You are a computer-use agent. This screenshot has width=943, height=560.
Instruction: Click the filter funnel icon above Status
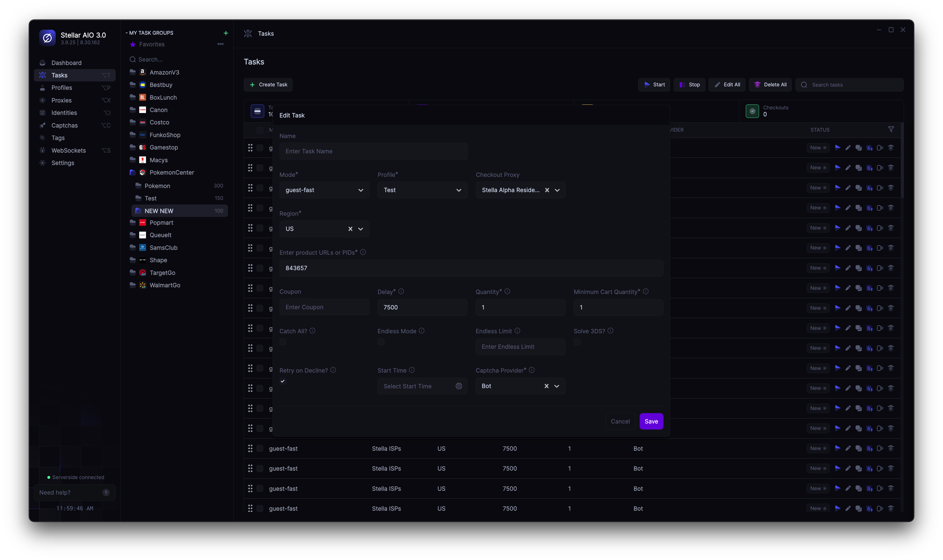[x=891, y=130]
